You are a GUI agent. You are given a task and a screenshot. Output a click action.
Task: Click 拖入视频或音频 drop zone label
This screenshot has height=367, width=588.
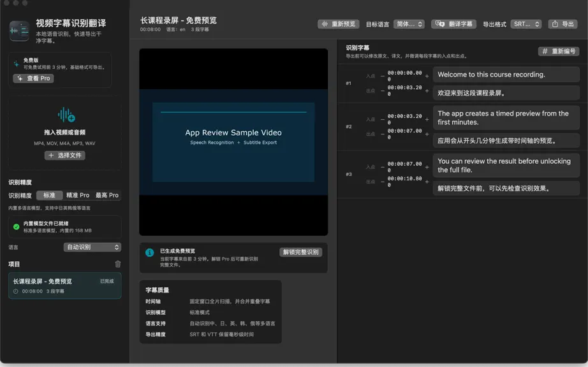coord(65,132)
